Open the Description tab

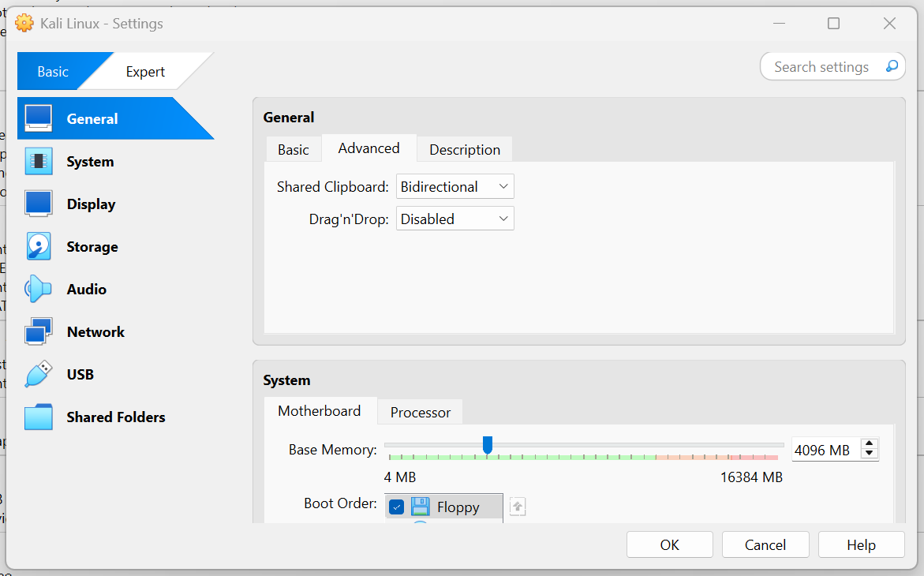coord(464,150)
